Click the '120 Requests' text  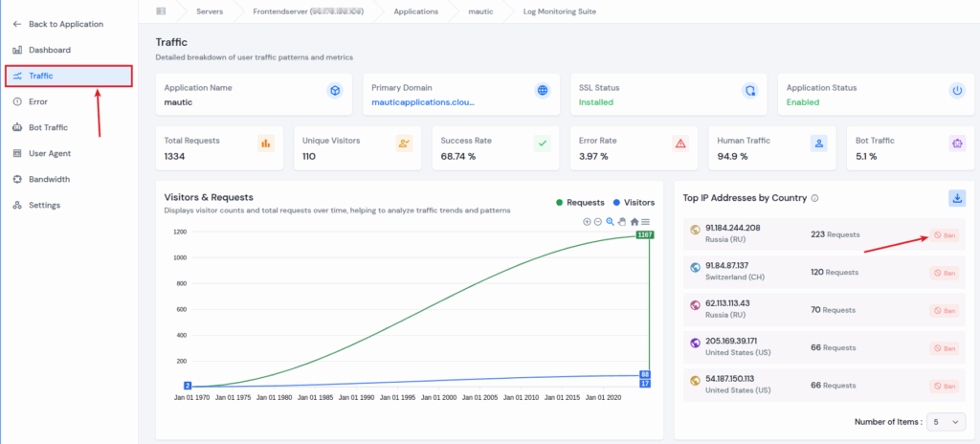point(835,272)
